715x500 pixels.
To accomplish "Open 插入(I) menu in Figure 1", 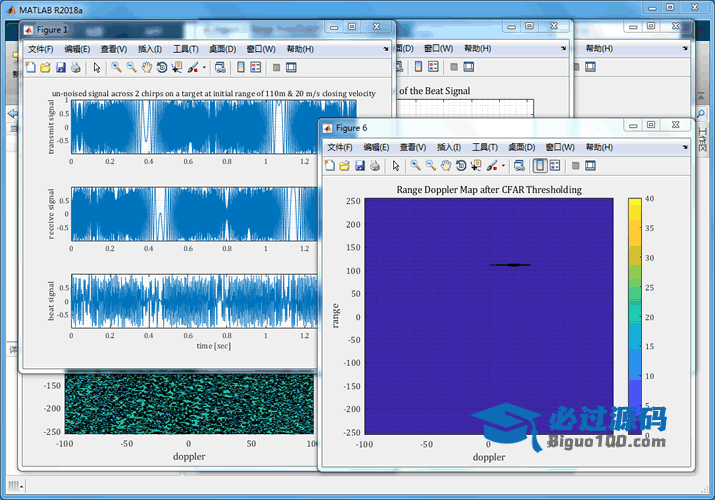I will [x=150, y=49].
